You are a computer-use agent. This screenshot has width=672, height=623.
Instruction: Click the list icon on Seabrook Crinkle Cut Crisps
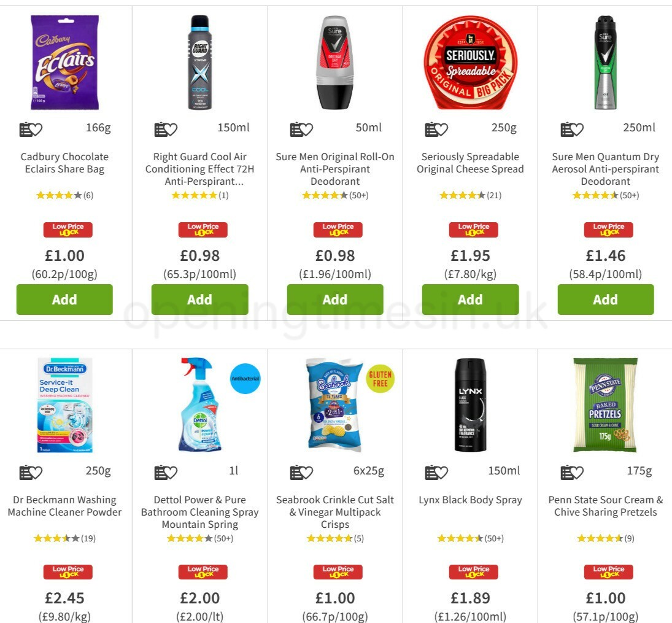click(300, 471)
